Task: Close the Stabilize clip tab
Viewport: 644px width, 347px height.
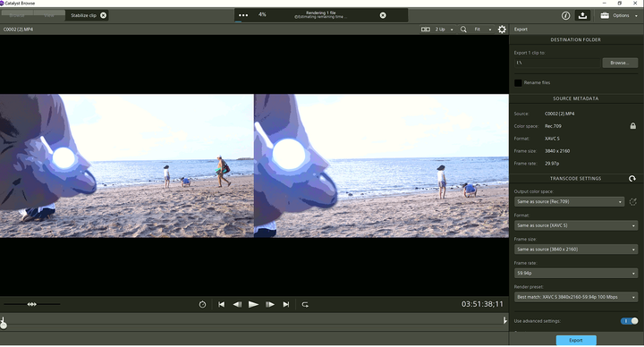Action: [104, 15]
